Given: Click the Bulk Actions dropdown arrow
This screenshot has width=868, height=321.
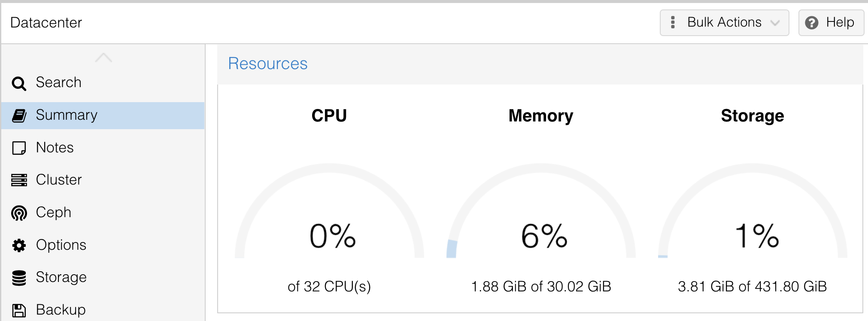Looking at the screenshot, I should [x=775, y=23].
